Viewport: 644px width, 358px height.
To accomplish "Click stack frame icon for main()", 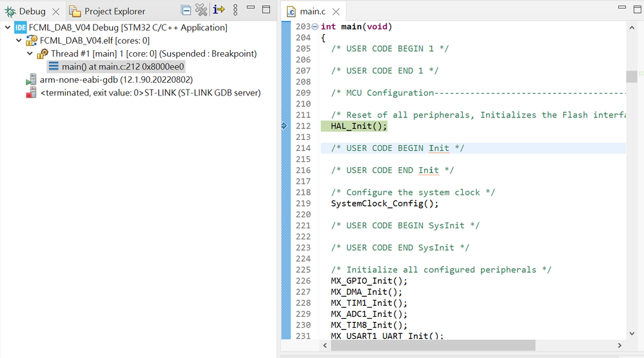I will coord(54,66).
